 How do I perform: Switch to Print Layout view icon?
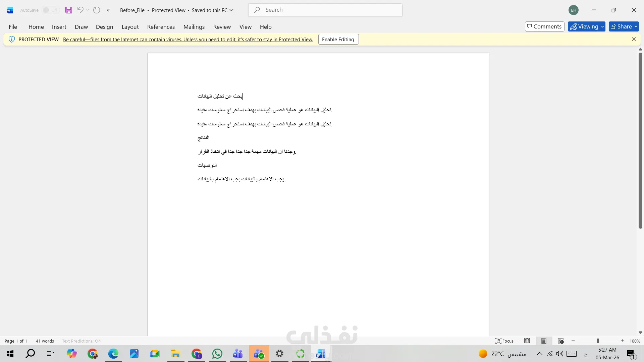click(x=544, y=341)
